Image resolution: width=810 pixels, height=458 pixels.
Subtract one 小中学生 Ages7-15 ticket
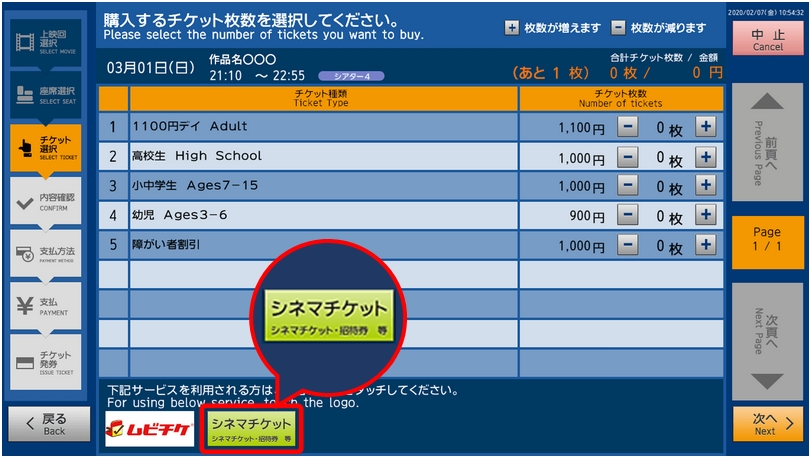tap(628, 185)
